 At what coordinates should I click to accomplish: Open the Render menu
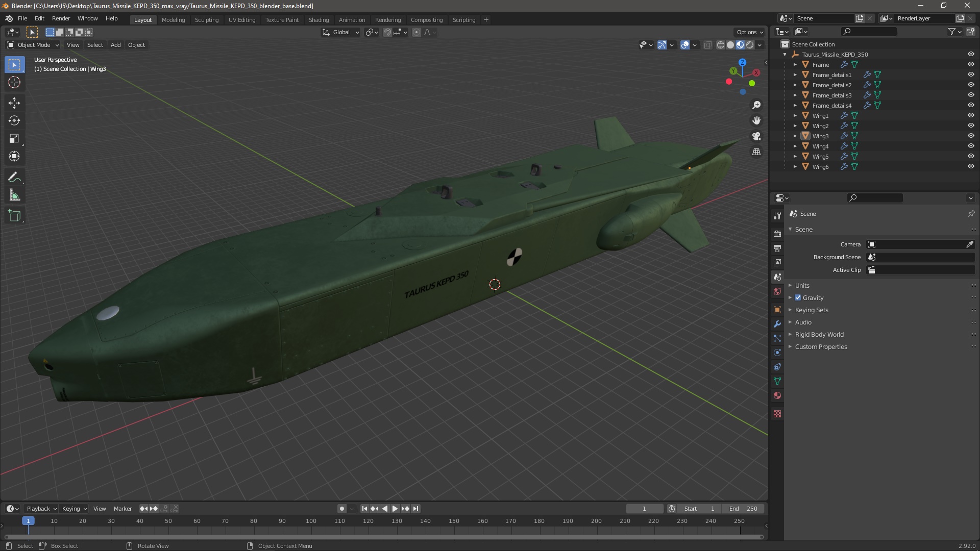click(61, 18)
